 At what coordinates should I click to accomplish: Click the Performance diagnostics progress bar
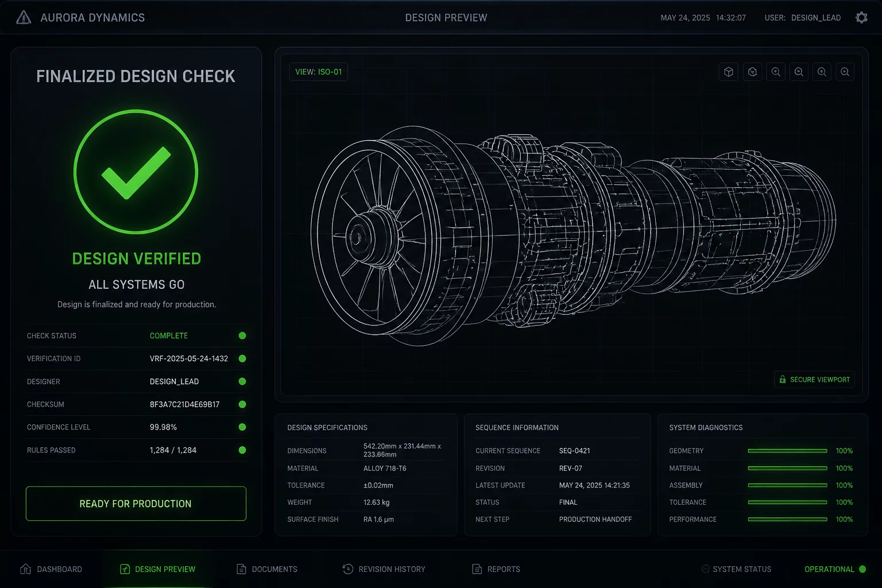click(787, 519)
